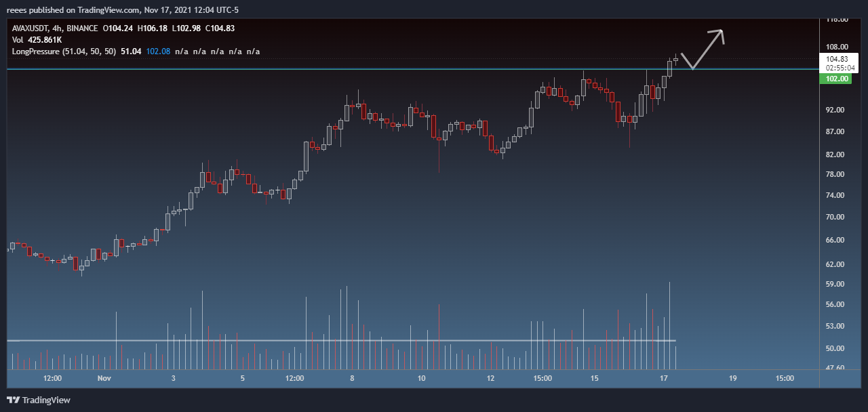Click the LongPressure indicator name
The width and height of the screenshot is (868, 412).
point(35,52)
